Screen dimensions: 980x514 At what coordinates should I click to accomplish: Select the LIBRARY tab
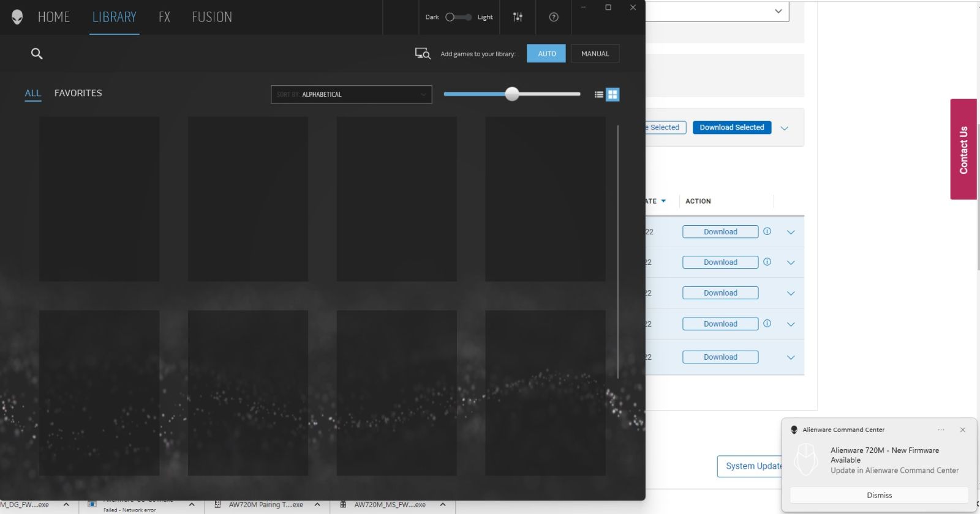click(x=115, y=17)
